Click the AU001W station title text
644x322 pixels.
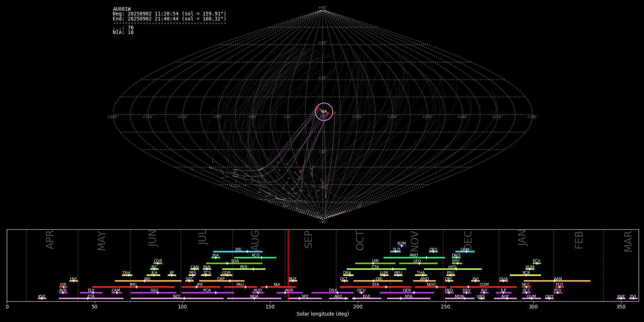[122, 9]
